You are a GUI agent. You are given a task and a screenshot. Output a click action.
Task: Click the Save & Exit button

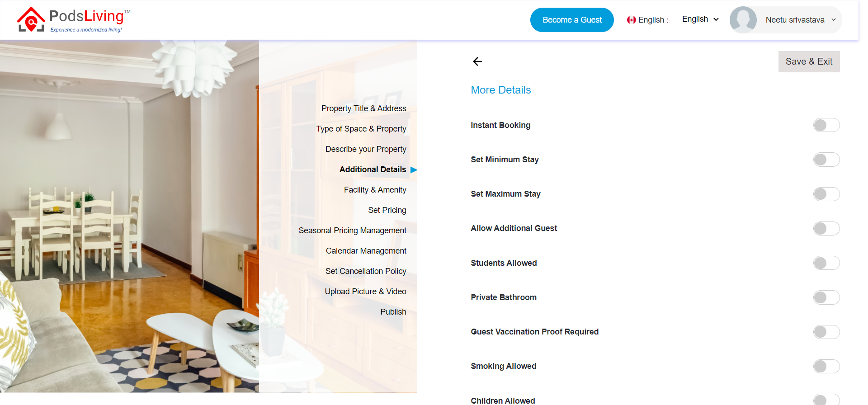809,61
